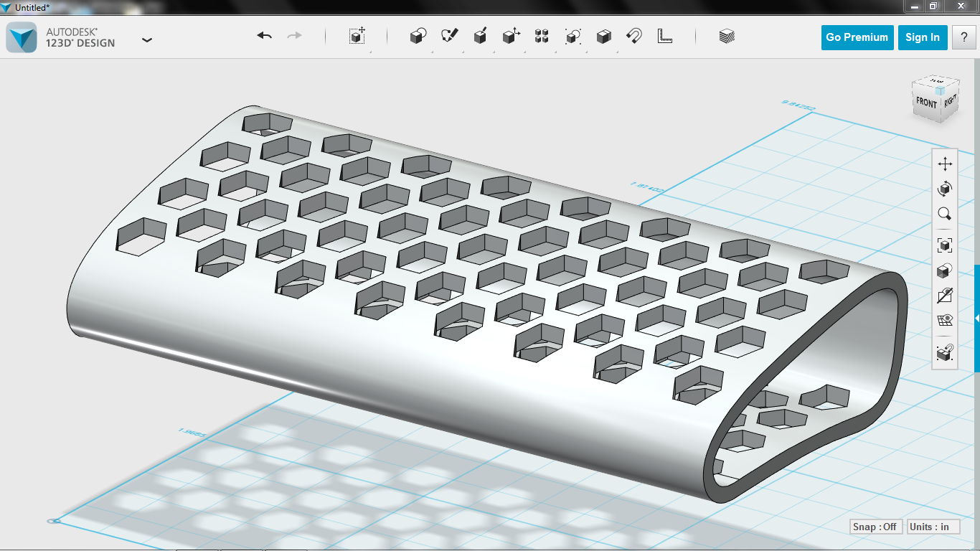
Task: Select the Orbit tool in the navigation bar
Action: point(945,189)
